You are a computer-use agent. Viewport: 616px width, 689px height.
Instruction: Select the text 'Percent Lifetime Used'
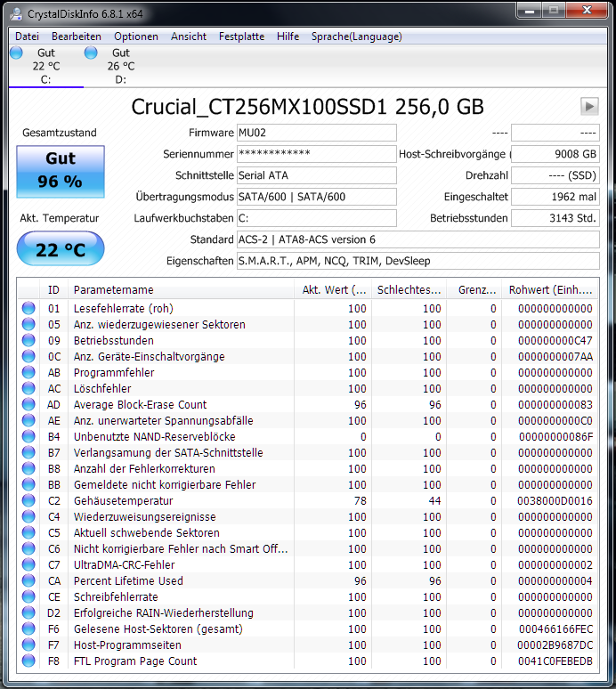click(128, 581)
